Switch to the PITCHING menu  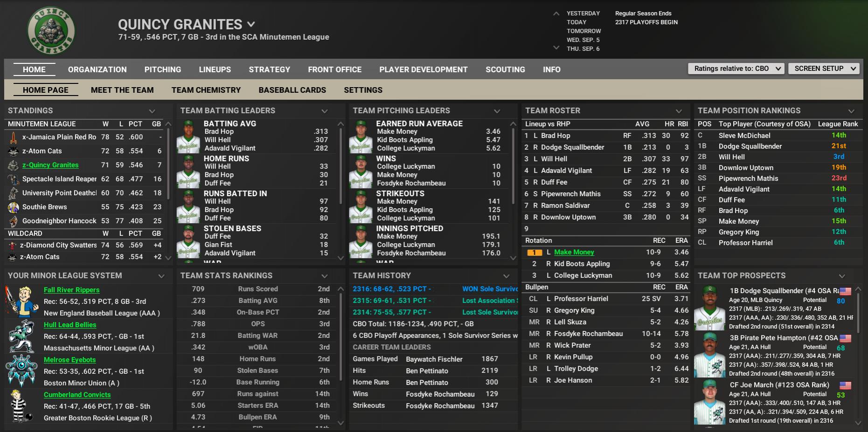click(x=162, y=69)
